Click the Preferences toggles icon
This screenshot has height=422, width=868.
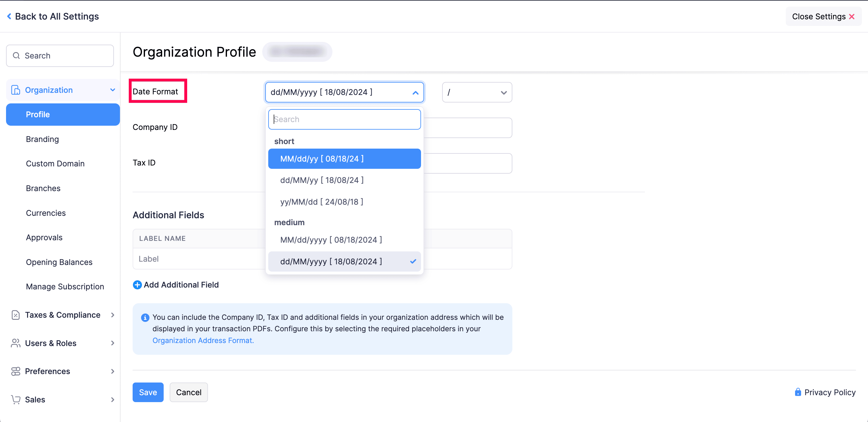(15, 371)
